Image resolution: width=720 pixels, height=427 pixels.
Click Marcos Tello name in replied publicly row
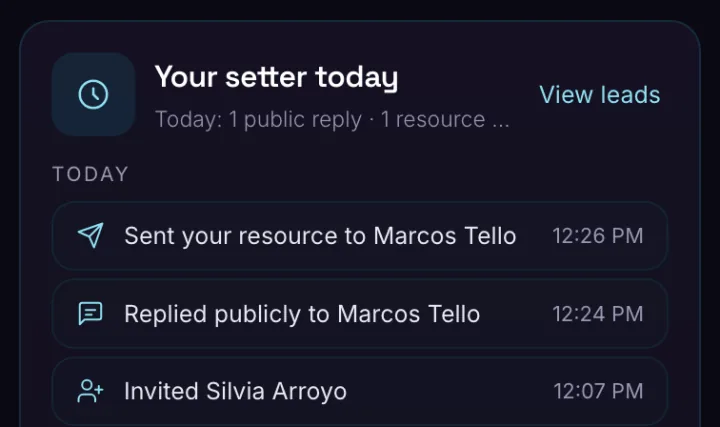tap(408, 314)
